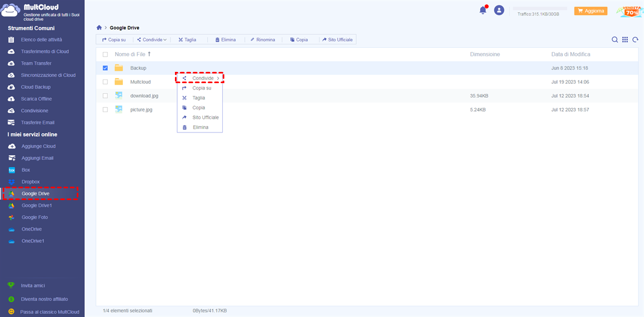Click Sito Ufficiale in the toolbar
Image resolution: width=644 pixels, height=317 pixels.
[x=338, y=40]
